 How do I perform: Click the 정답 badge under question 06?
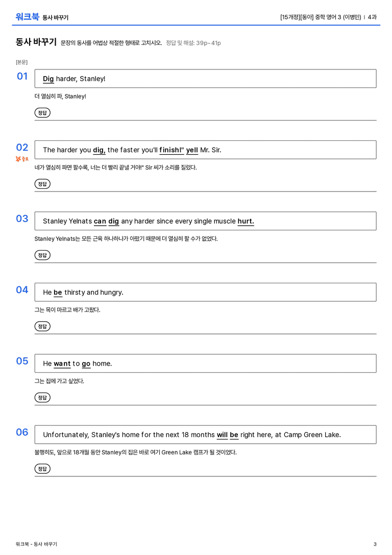(x=42, y=469)
